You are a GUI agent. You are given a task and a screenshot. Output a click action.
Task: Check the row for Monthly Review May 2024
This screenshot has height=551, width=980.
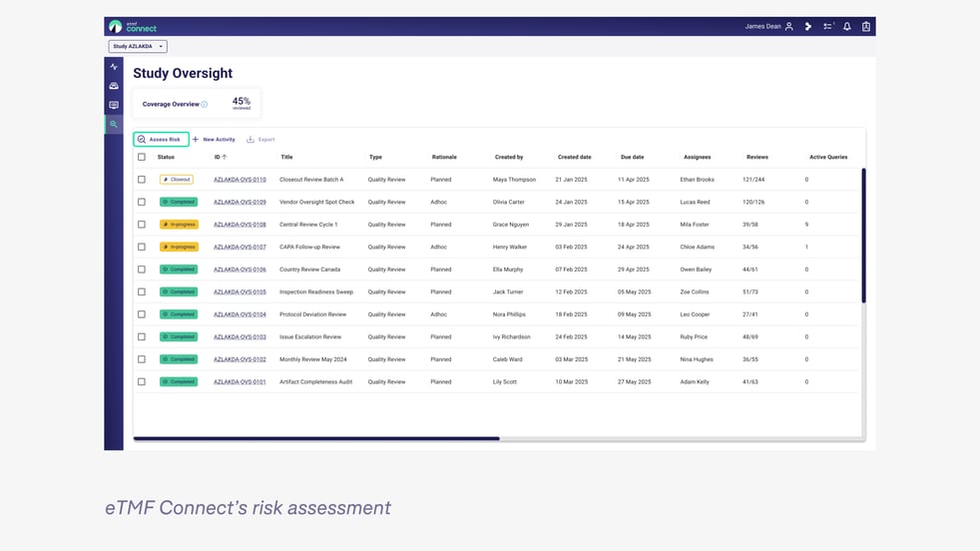(142, 359)
